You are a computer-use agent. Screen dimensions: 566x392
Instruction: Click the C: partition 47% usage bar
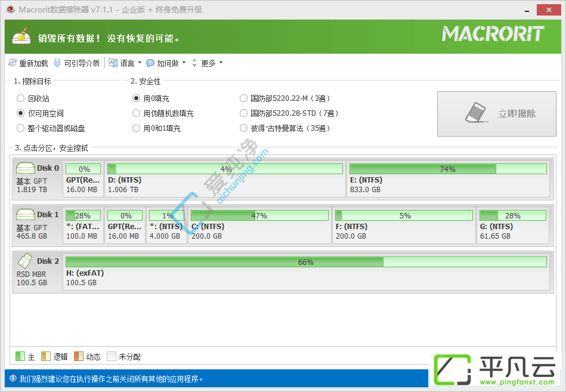(x=259, y=215)
